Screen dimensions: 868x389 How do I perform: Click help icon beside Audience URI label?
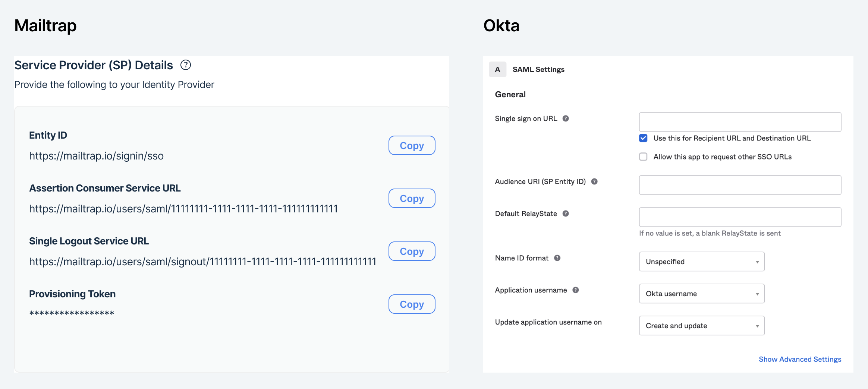coord(594,181)
